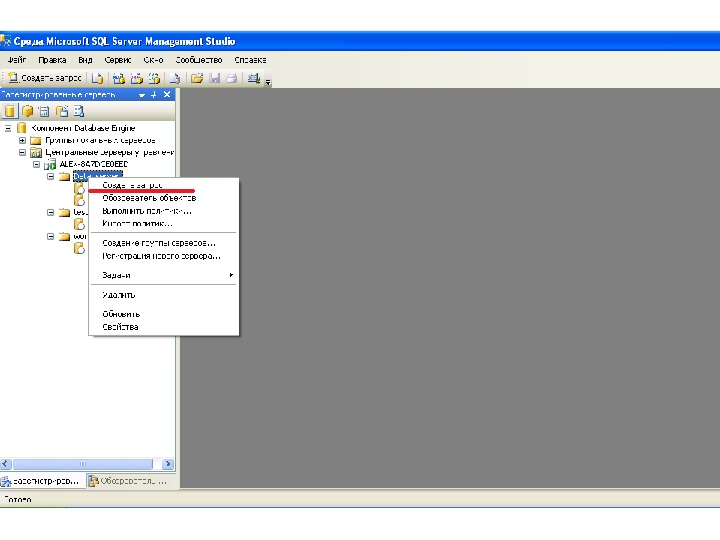Click the ALEX-847DCE0EED server status icon
The image size is (720, 540).
[x=50, y=164]
